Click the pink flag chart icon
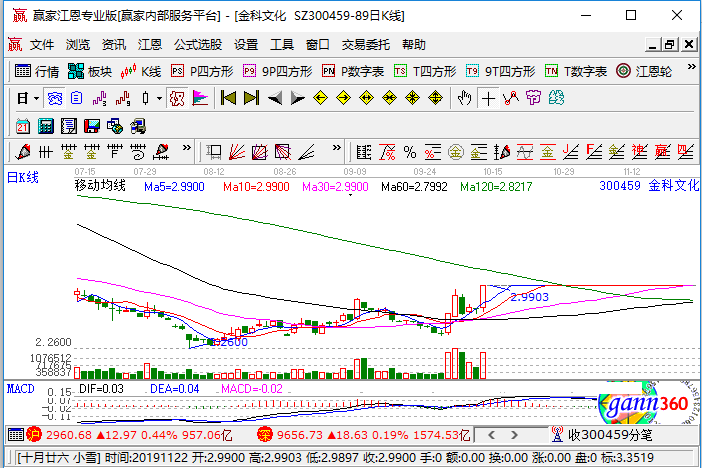This screenshot has height=468, width=702. pos(200,98)
